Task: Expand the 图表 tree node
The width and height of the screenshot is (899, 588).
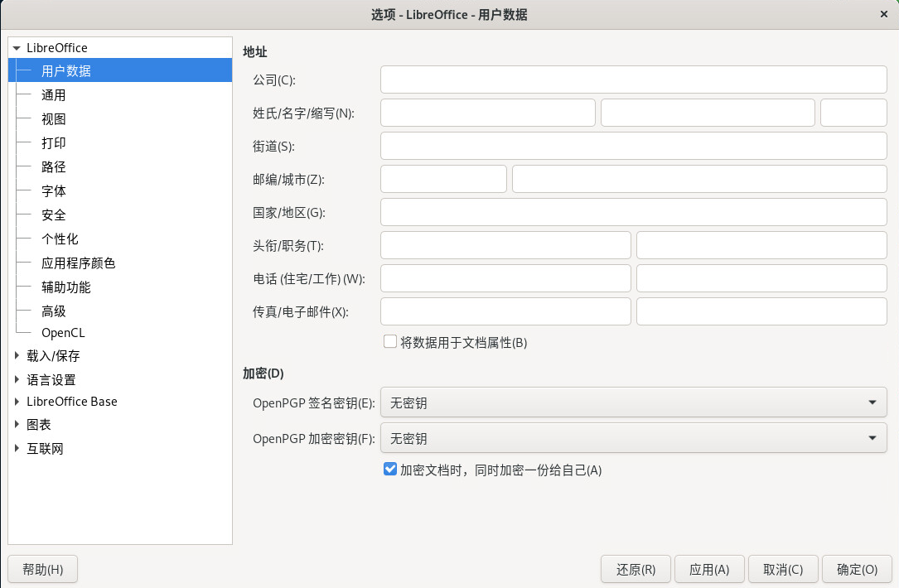Action: [x=17, y=425]
